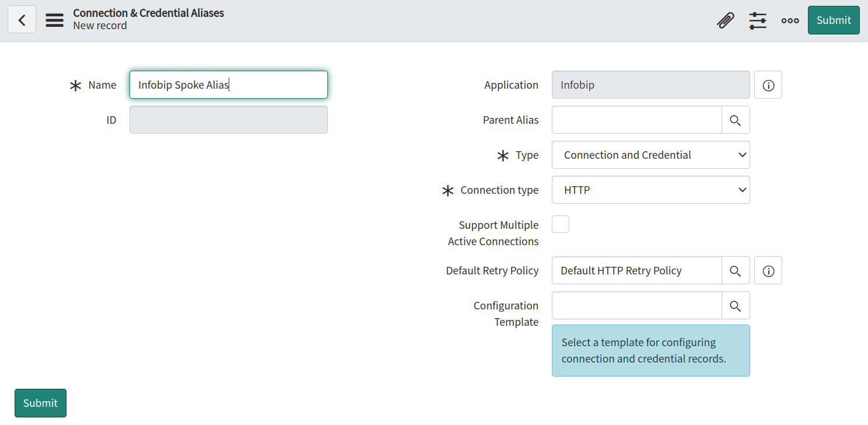Click the Configuration Template input field
This screenshot has height=425, width=868.
pyautogui.click(x=636, y=306)
